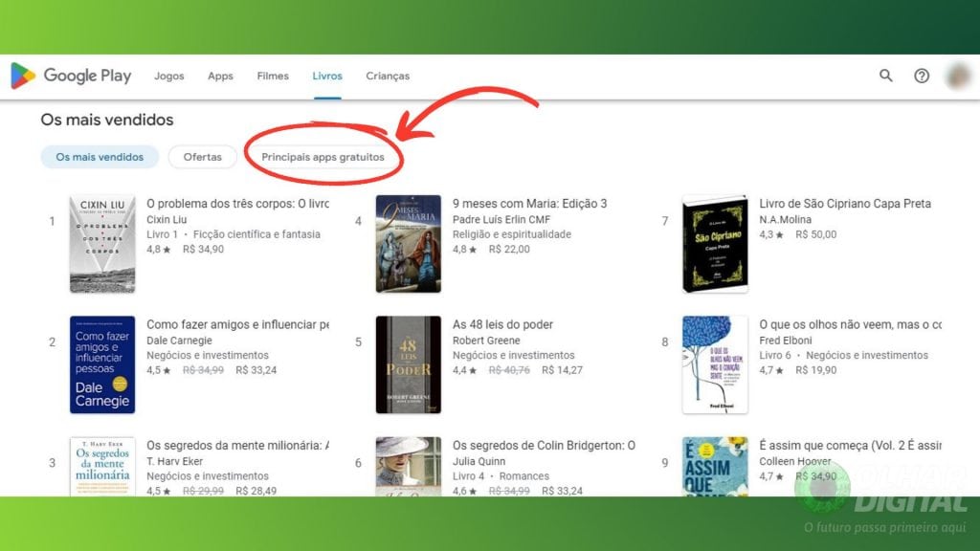Open As 48 leis do poder cover

(x=408, y=364)
